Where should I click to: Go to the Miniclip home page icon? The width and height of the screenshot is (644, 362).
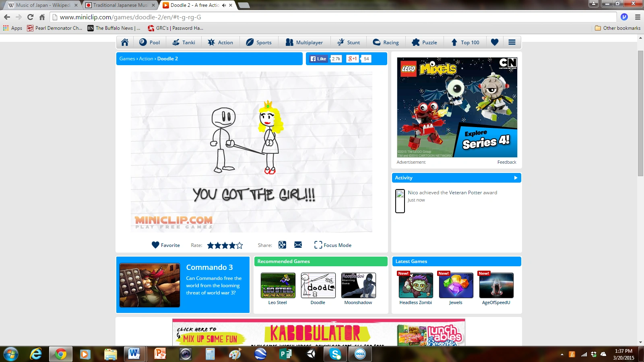pyautogui.click(x=125, y=42)
